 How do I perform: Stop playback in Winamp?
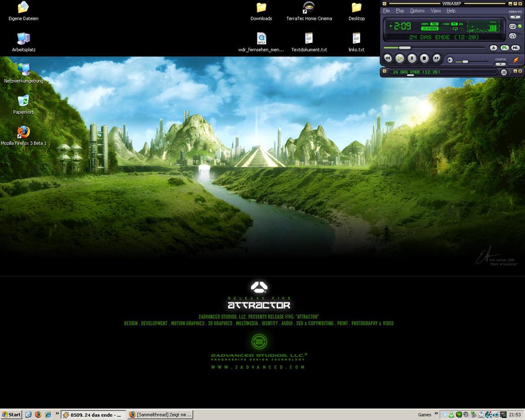pos(424,58)
